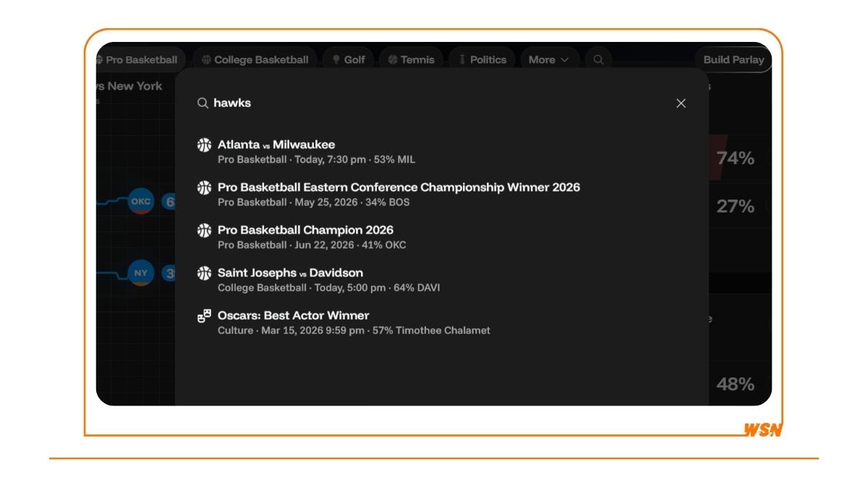Click the basketball icon beside Eastern Conference Championship
Image resolution: width=868 pixels, height=488 pixels.
tap(205, 188)
